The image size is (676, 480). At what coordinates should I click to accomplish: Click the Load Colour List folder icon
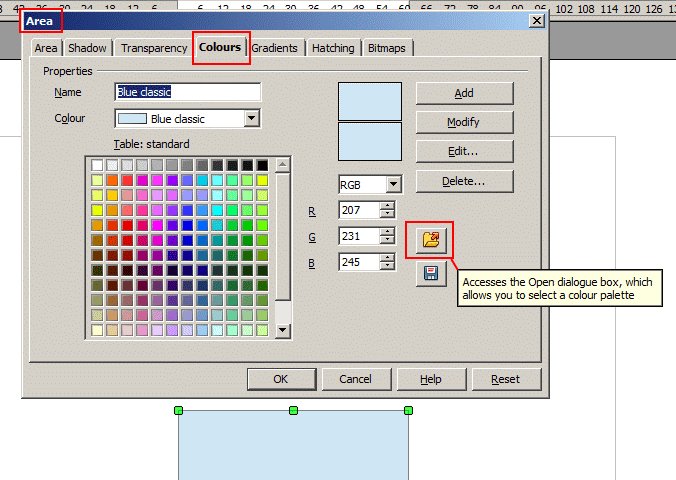[x=431, y=240]
